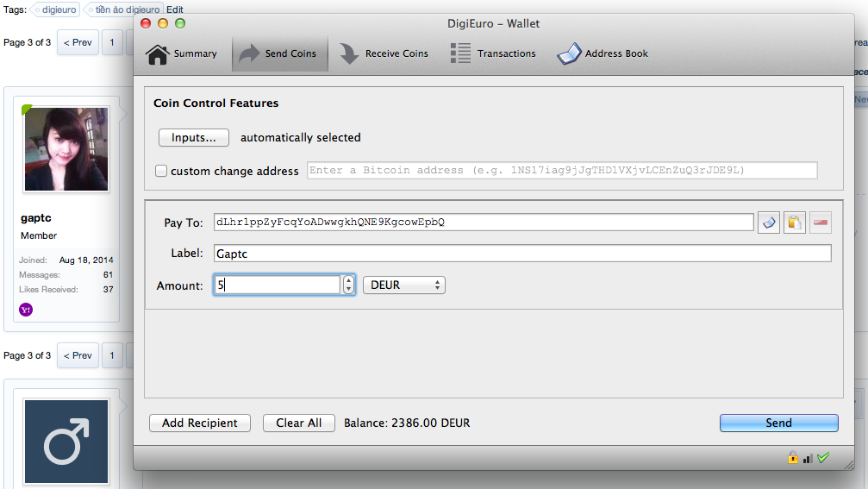Open gaptc's avatar photo
This screenshot has width=868, height=489.
point(66,149)
